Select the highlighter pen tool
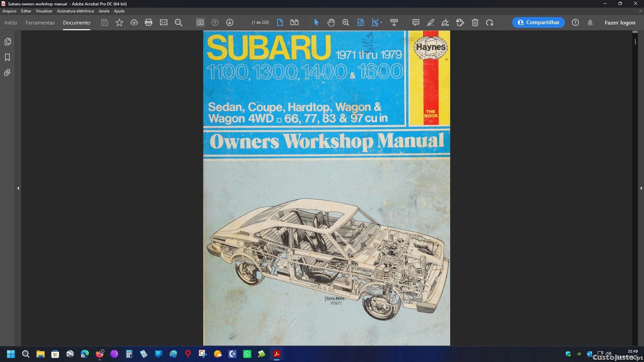The height and width of the screenshot is (362, 644). 431,22
